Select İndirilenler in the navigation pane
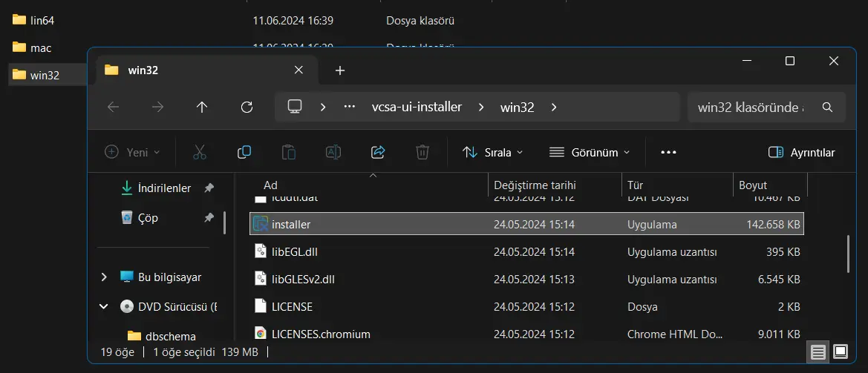The image size is (868, 373). point(164,188)
